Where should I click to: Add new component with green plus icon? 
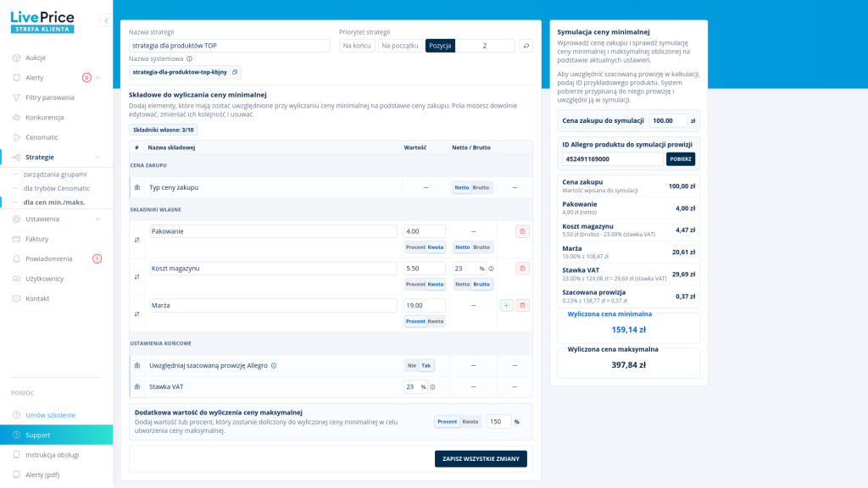(x=507, y=305)
